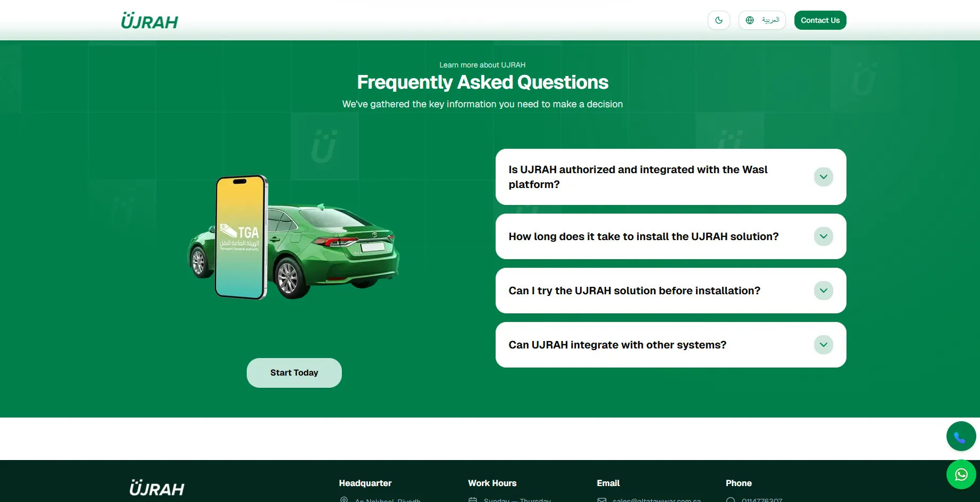Toggle dark mode with the moon icon
The width and height of the screenshot is (980, 502).
point(718,20)
